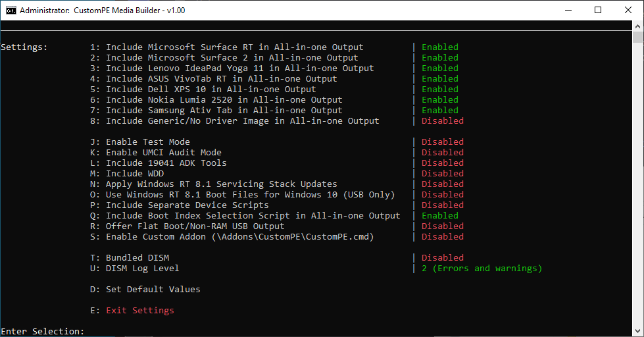
Task: Click the Enabled status for Microsoft Surface RT
Action: click(x=440, y=47)
